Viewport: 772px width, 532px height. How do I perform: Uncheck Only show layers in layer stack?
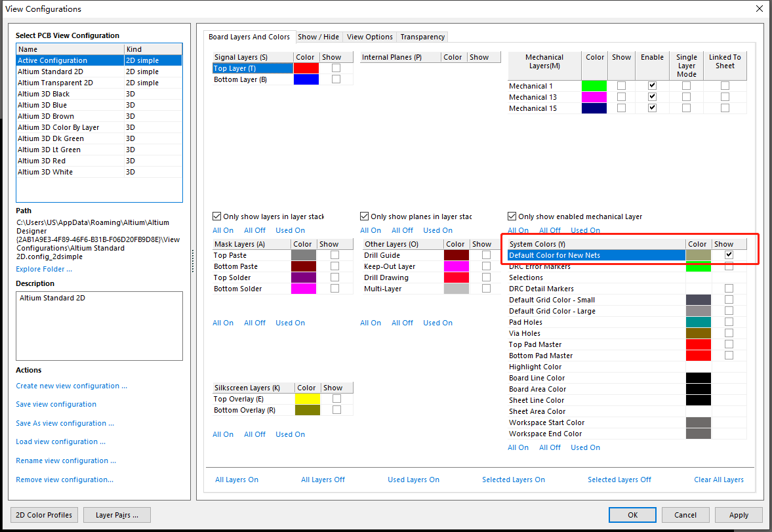click(216, 216)
